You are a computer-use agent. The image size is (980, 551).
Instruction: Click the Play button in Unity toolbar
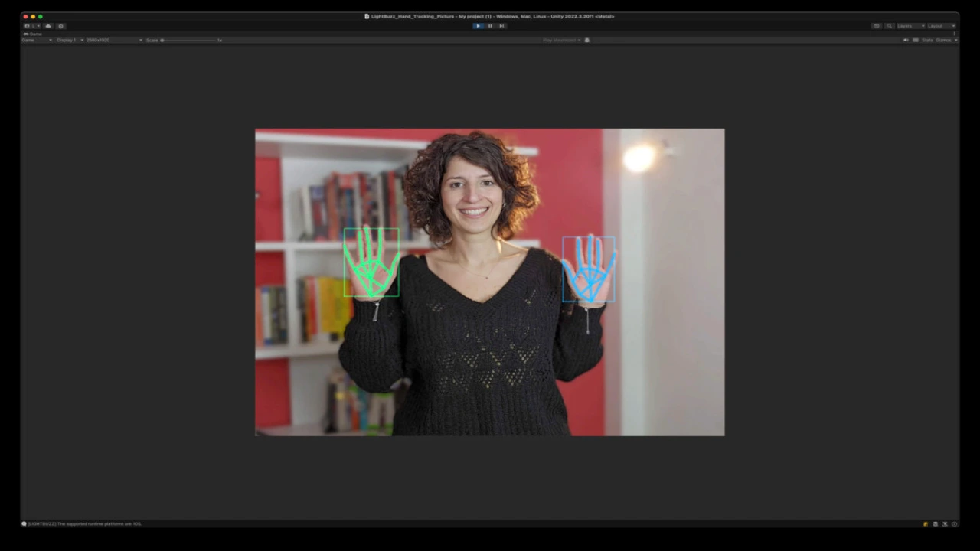coord(479,26)
